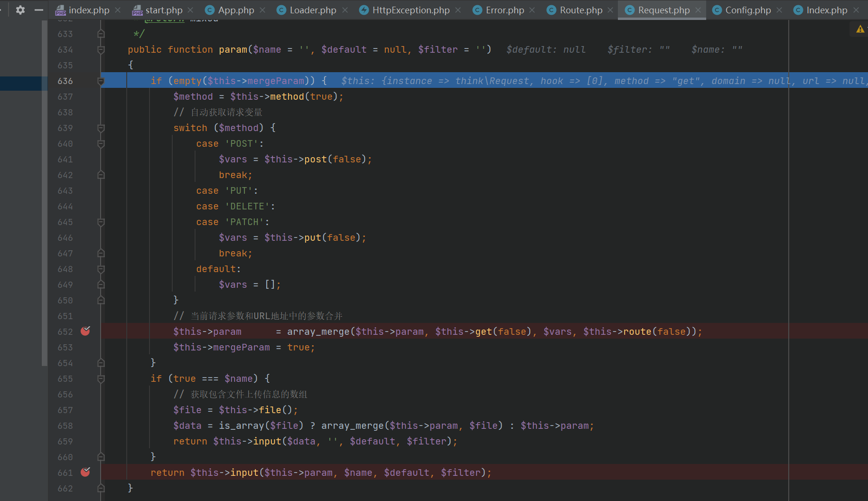Click the class icon on the Error.php tab
Image resolution: width=868 pixels, height=501 pixels.
coord(477,10)
